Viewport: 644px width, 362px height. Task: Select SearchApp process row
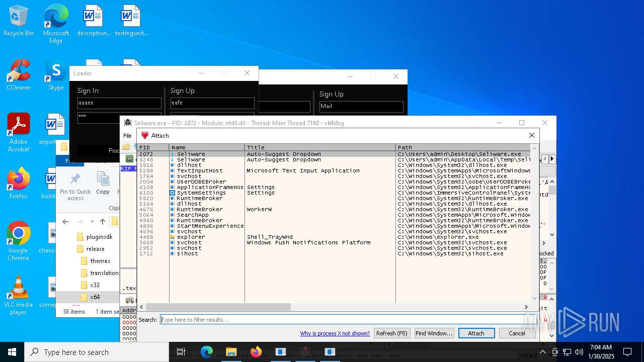[x=334, y=215]
